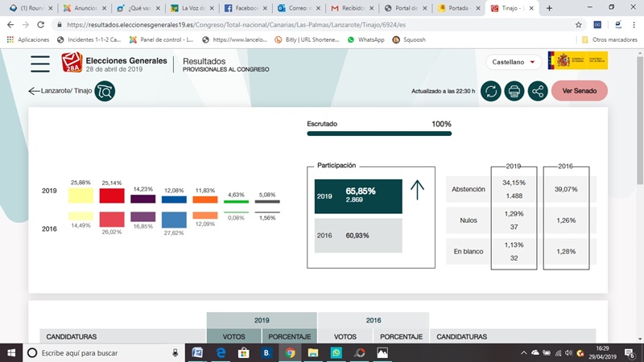Click the yellow 25,88% party bar for 2019
The width and height of the screenshot is (644, 362).
[x=80, y=195]
